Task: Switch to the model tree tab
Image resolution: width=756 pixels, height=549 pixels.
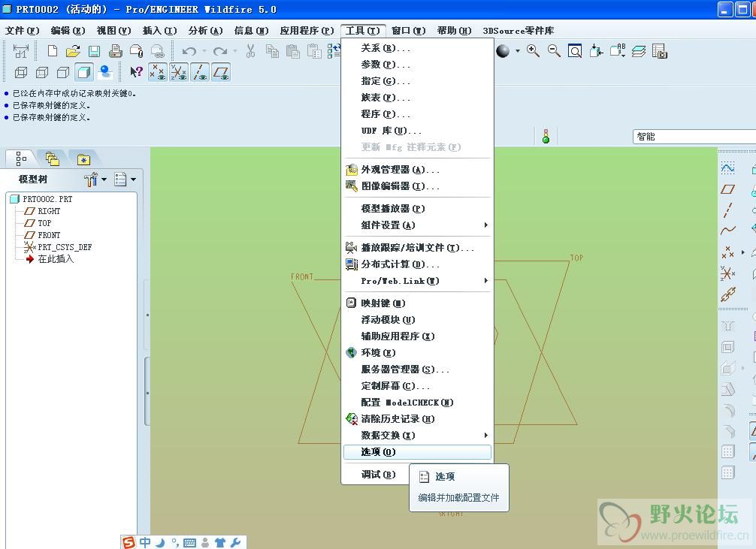Action: click(21, 158)
